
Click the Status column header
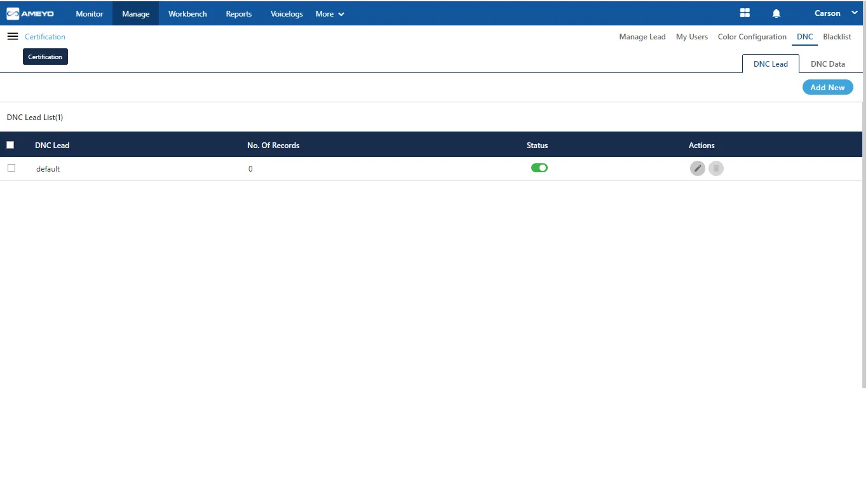pos(537,146)
